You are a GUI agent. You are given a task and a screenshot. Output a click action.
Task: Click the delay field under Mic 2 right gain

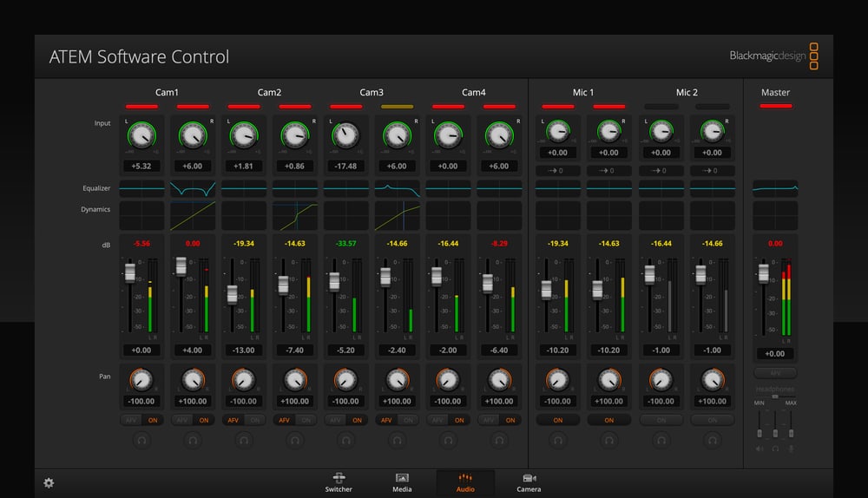(x=713, y=170)
